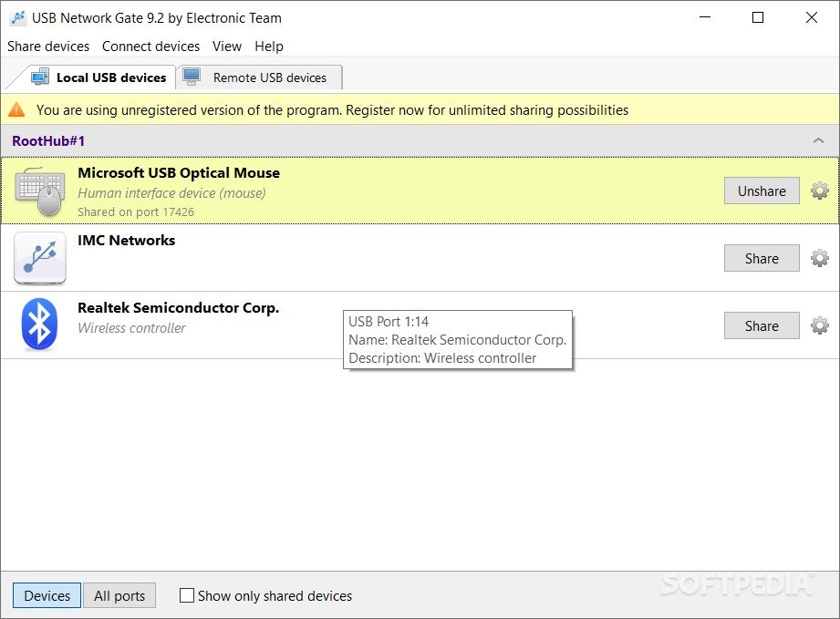Switch to the Remote USB devices tab

click(x=259, y=77)
